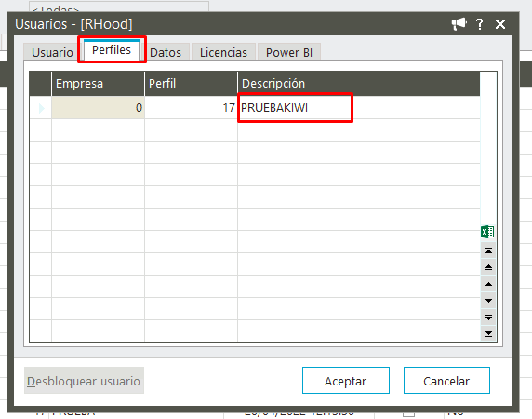The height and width of the screenshot is (419, 532).
Task: Close the Usuarios dialog
Action: (x=500, y=24)
